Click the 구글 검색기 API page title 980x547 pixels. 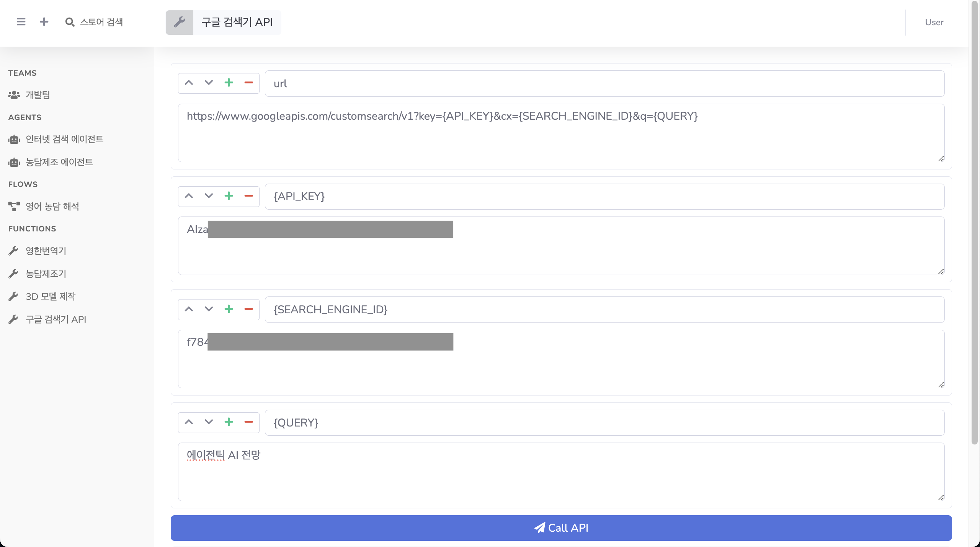(x=237, y=22)
